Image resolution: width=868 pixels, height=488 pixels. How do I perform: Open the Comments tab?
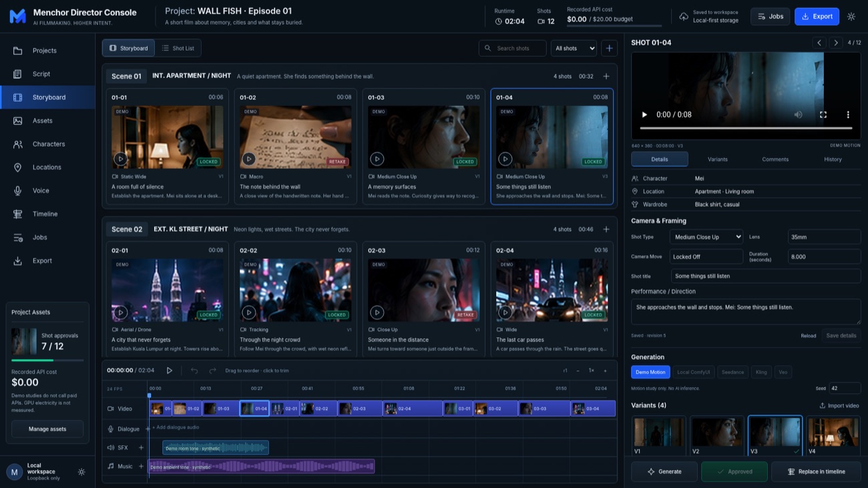pyautogui.click(x=775, y=159)
